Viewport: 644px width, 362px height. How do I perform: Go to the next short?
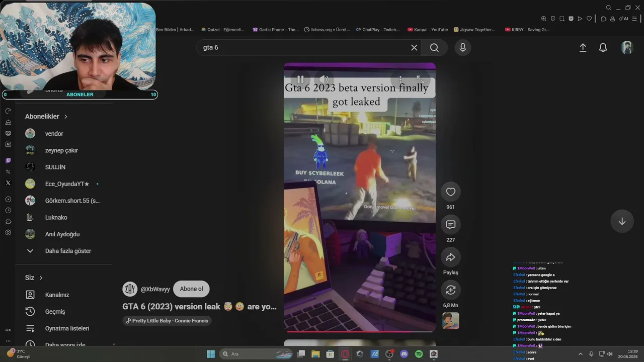pos(622,221)
